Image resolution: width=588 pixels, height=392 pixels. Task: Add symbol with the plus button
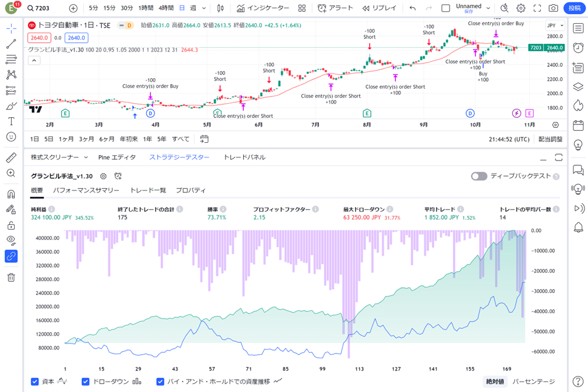point(73,8)
